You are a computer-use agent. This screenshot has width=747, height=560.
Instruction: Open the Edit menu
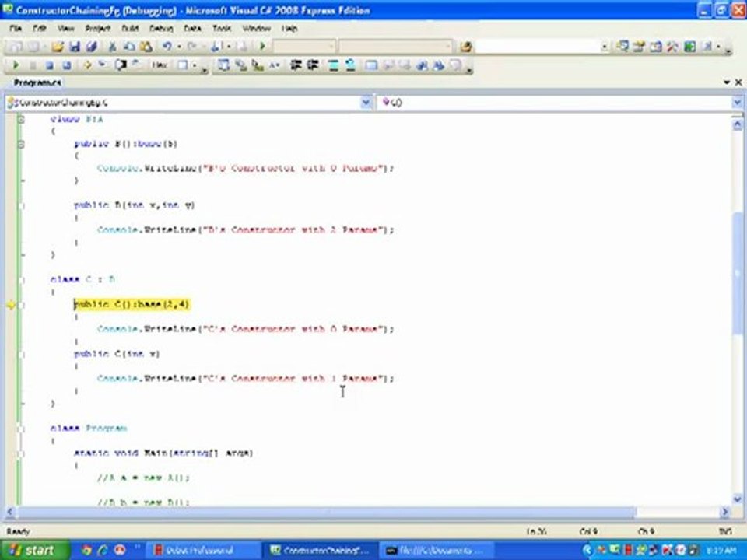[x=39, y=29]
